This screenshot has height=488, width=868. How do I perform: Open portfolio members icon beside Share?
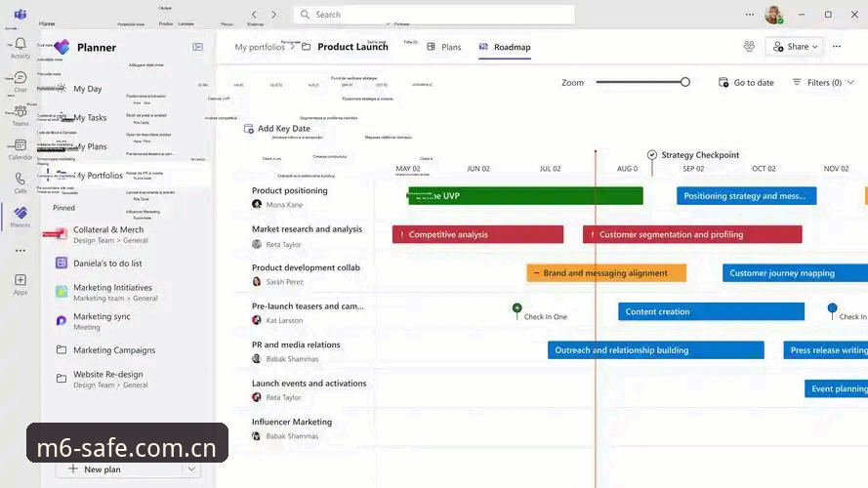pyautogui.click(x=749, y=47)
